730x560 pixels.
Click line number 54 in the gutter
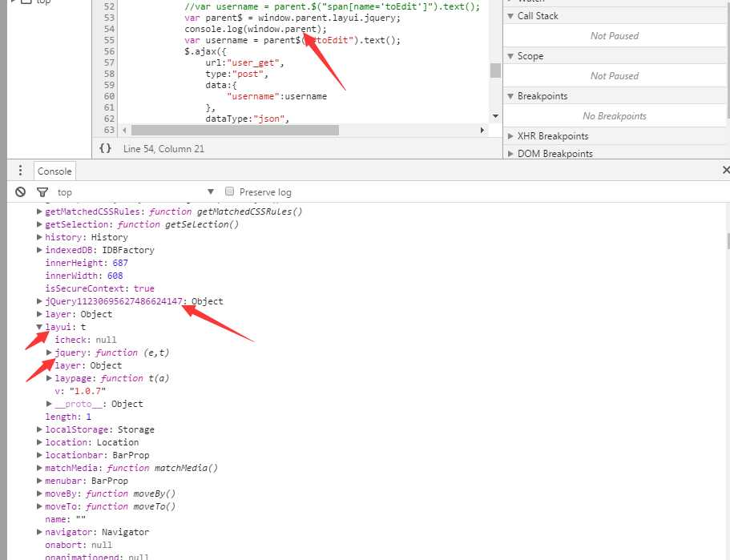109,29
